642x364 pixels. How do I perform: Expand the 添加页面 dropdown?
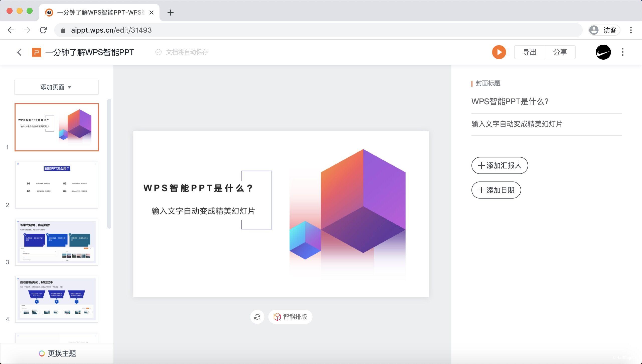point(56,87)
